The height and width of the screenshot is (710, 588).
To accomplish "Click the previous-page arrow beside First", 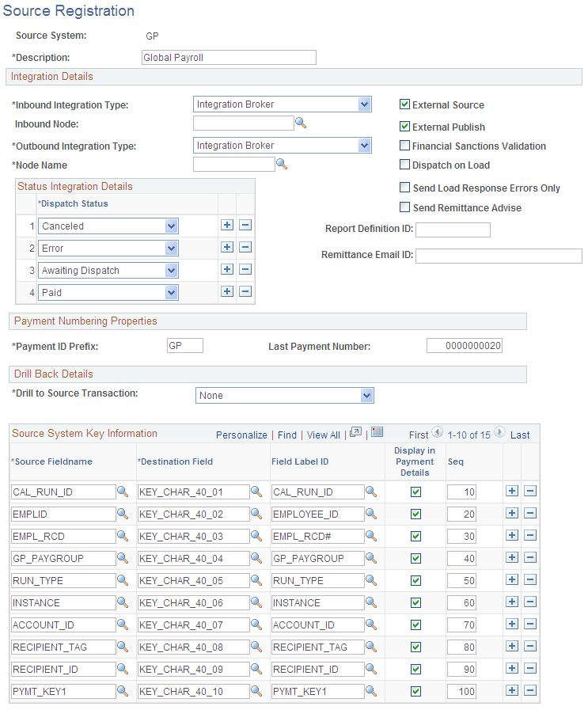I will [438, 433].
